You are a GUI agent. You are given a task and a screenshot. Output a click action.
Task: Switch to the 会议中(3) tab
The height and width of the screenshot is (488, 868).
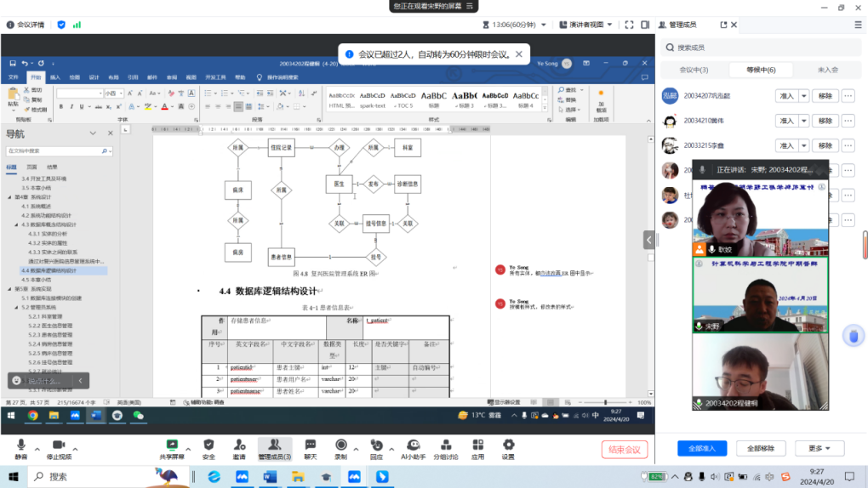click(x=694, y=70)
